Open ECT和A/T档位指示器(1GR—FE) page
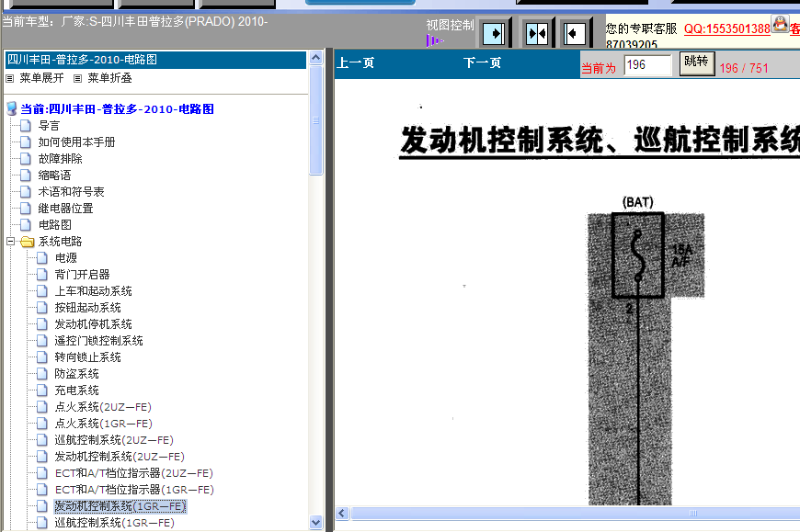The image size is (800, 532). [x=134, y=490]
